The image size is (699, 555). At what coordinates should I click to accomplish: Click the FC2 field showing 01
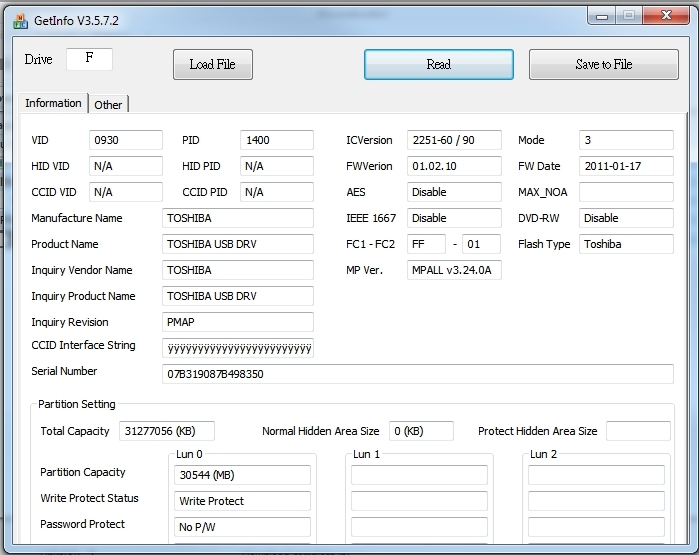[x=481, y=244]
